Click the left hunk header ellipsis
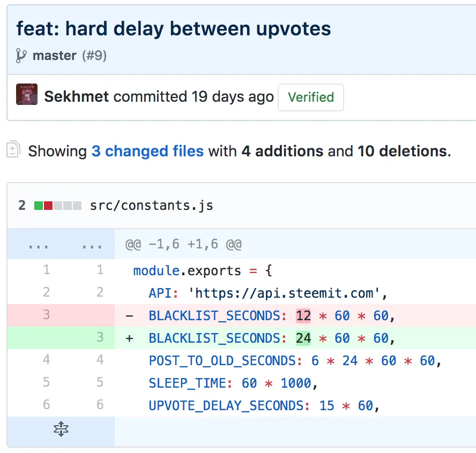 pyautogui.click(x=39, y=245)
